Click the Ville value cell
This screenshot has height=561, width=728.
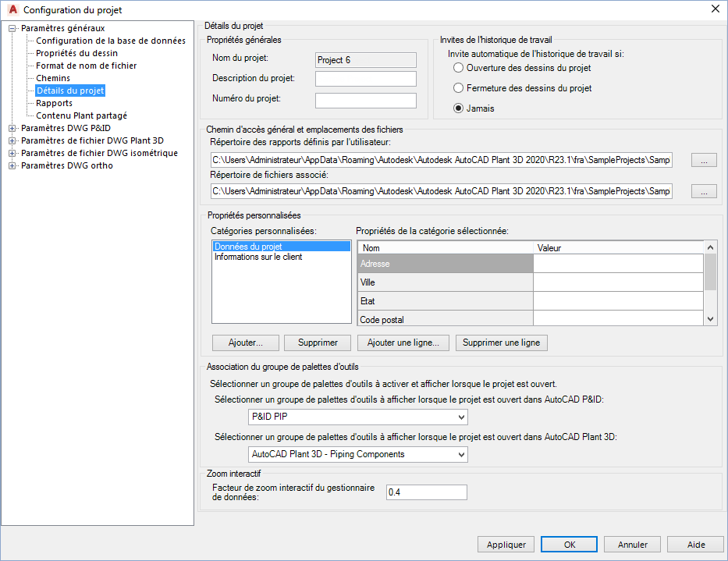tap(619, 282)
